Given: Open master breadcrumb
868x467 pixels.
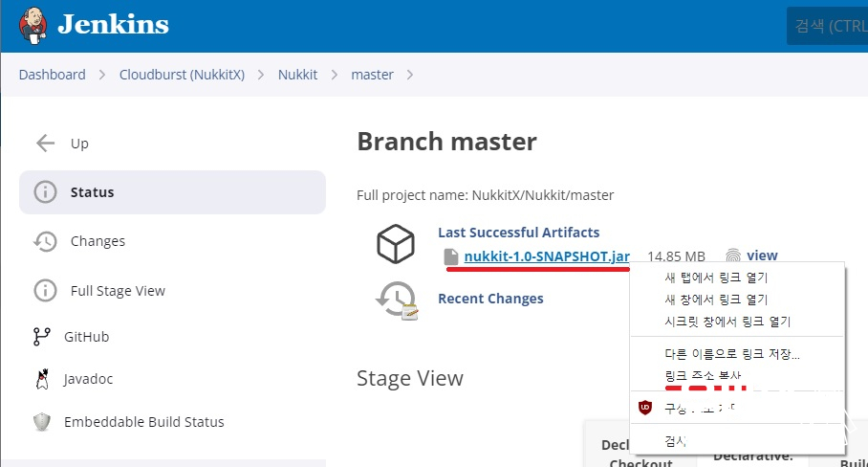Looking at the screenshot, I should (372, 75).
